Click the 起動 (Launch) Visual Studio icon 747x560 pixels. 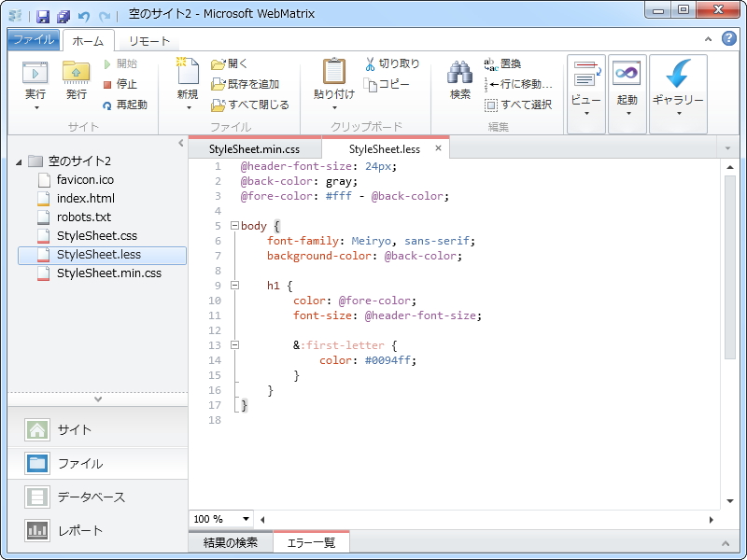click(x=627, y=74)
